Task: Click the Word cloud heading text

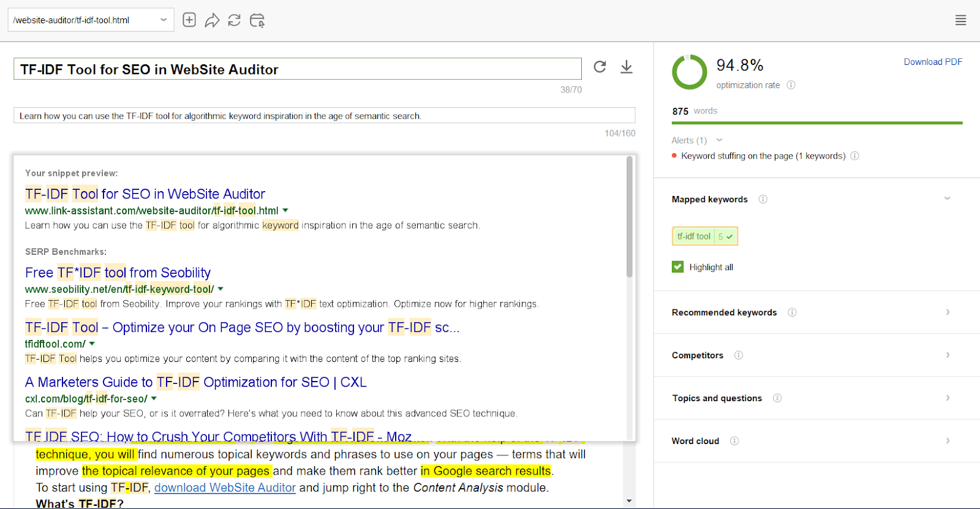Action: tap(695, 441)
